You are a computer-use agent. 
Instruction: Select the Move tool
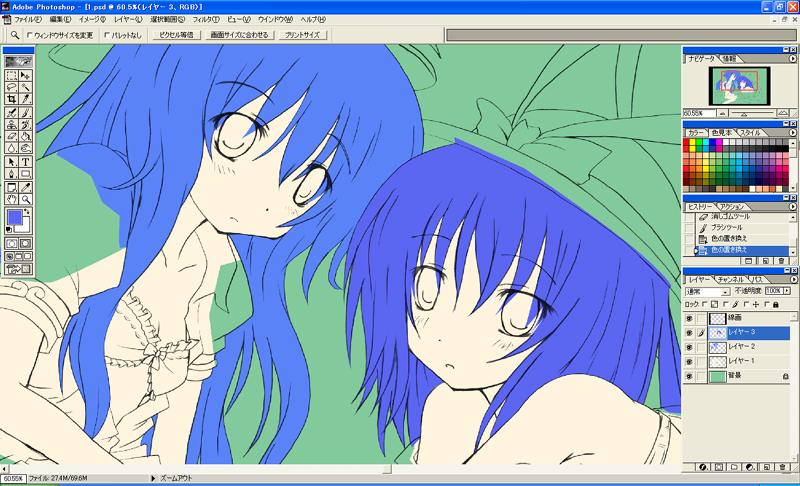[25, 75]
